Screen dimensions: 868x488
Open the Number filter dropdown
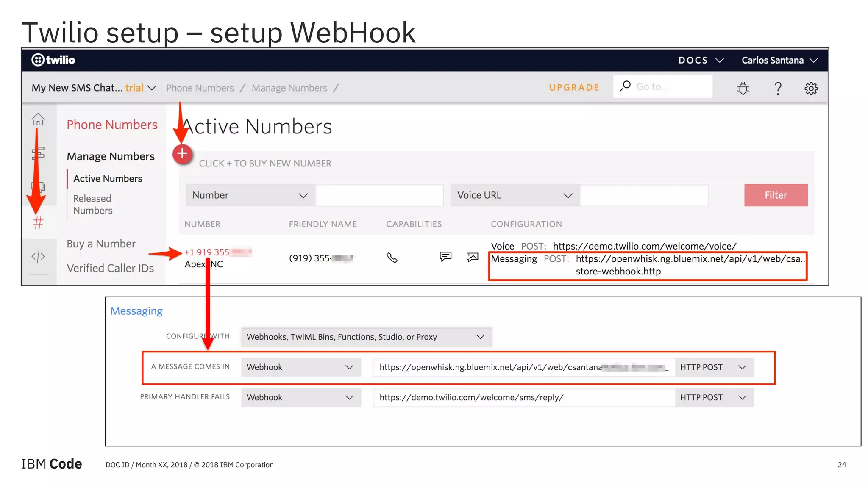[250, 195]
